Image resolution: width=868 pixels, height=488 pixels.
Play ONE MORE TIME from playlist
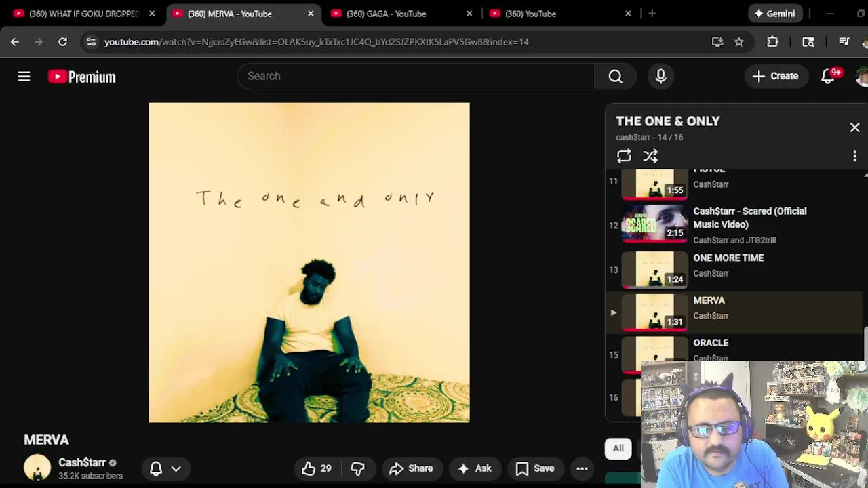click(728, 258)
